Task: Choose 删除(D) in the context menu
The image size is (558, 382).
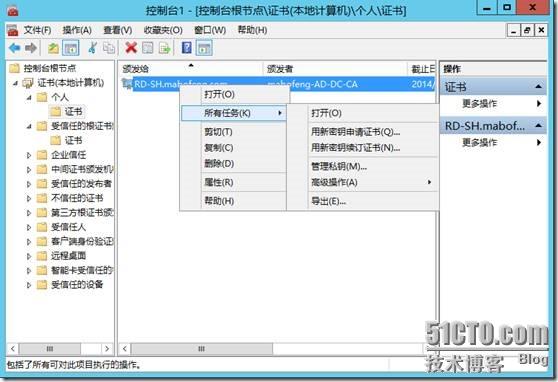Action: coord(234,164)
